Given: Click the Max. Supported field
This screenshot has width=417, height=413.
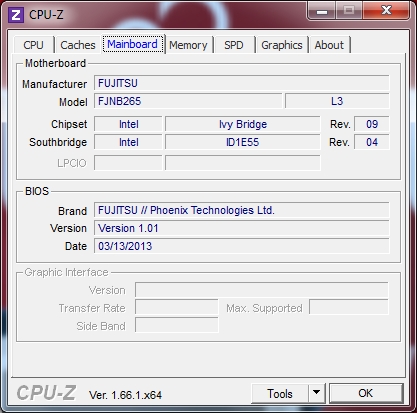Looking at the screenshot, I should [349, 307].
